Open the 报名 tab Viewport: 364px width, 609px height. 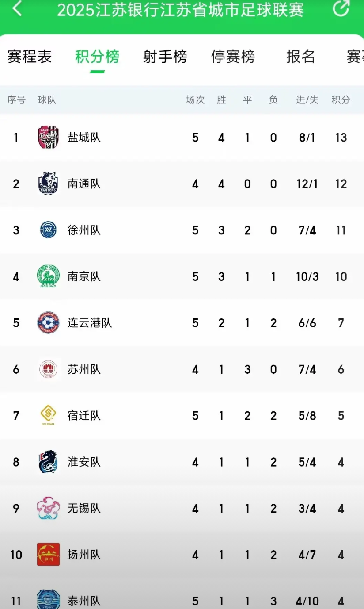point(301,57)
